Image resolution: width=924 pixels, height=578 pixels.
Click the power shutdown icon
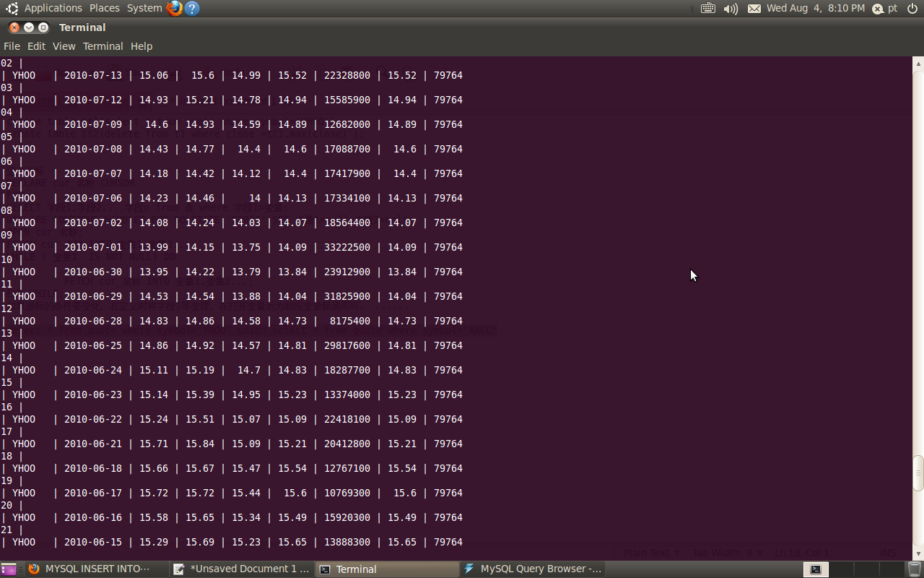[912, 9]
